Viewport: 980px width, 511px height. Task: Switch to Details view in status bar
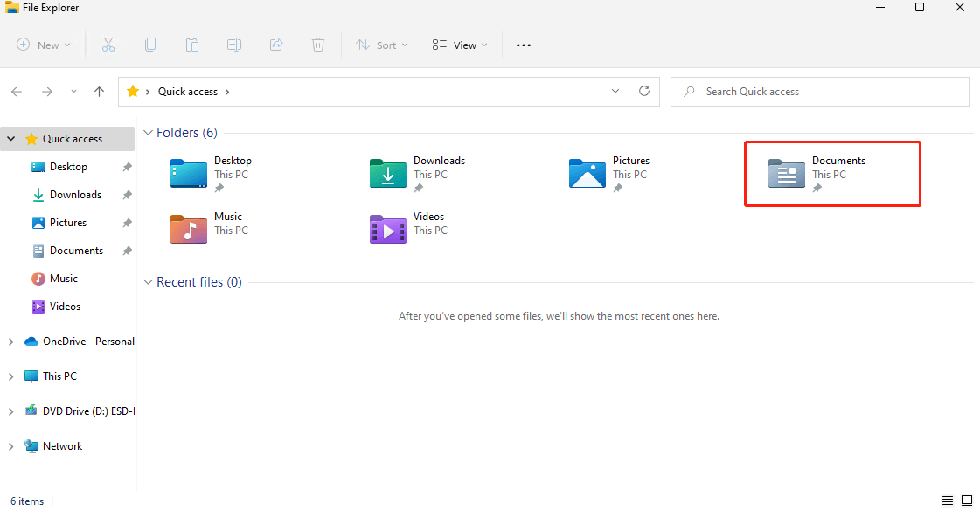[948, 501]
